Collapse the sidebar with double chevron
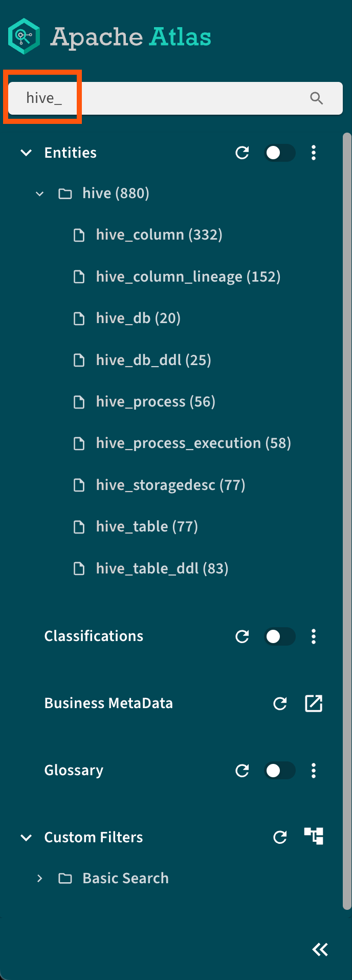Screen dimensions: 352x980 coord(320,950)
